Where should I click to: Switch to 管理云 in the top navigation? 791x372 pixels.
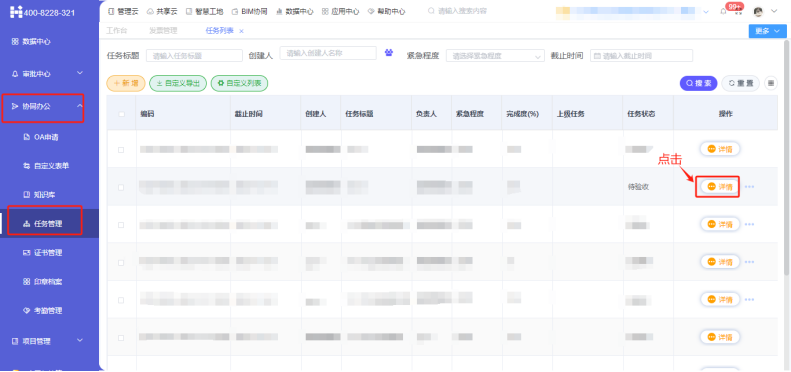(123, 11)
